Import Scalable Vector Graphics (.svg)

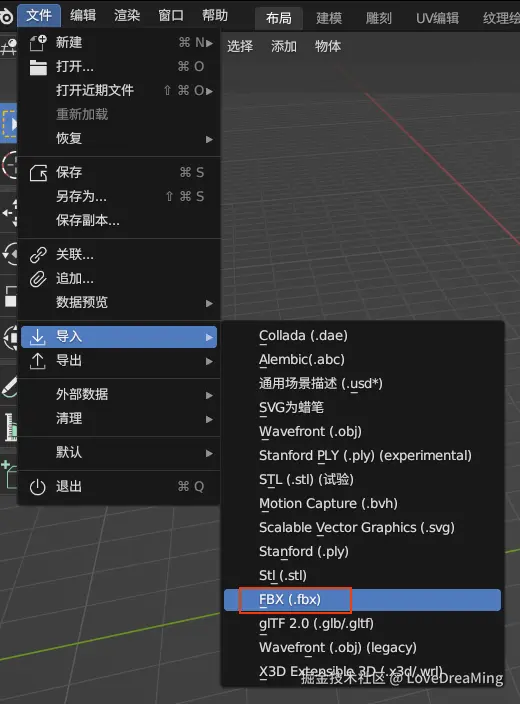(362, 528)
